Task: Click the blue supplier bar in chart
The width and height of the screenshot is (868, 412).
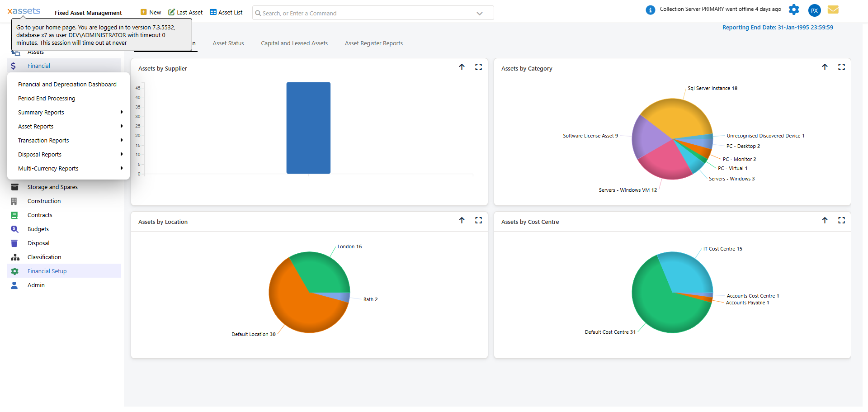Action: [x=308, y=128]
